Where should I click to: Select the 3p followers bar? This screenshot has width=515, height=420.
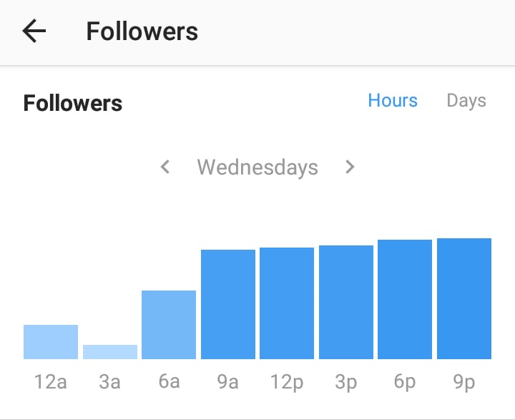[x=346, y=302]
